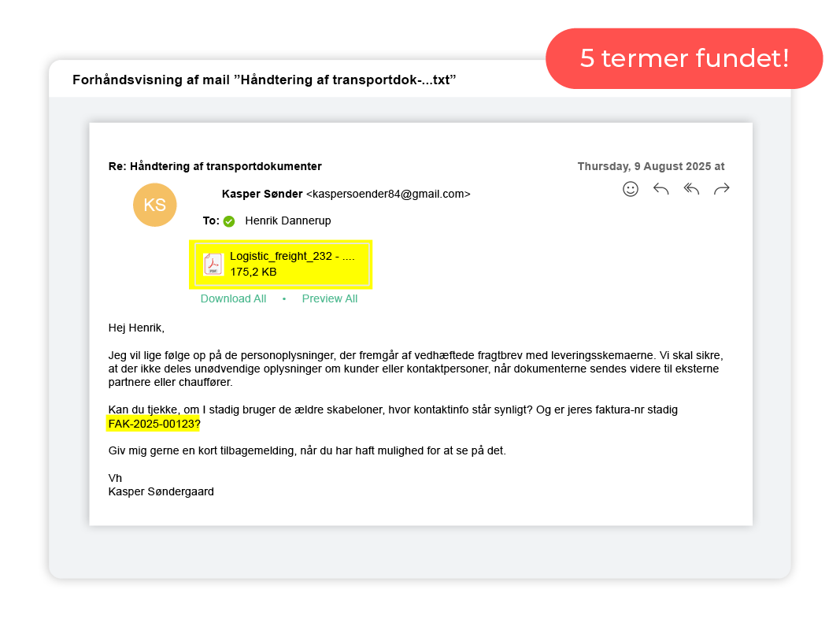
Task: Click the Forhåndsvisning af mail title header
Action: pos(264,80)
